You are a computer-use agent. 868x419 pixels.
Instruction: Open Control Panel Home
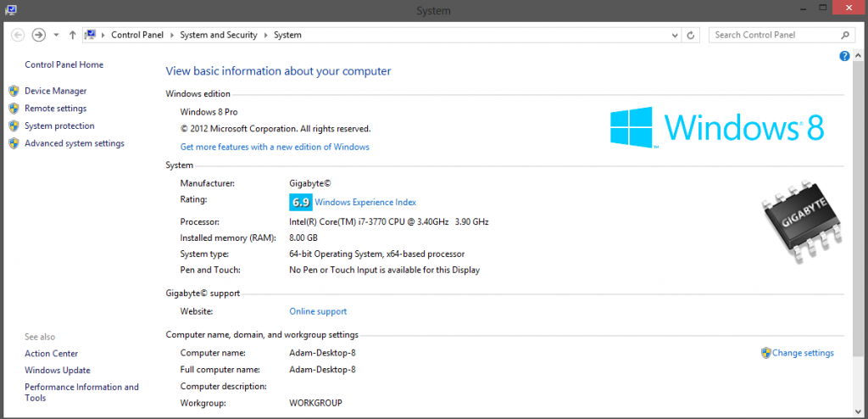point(64,64)
